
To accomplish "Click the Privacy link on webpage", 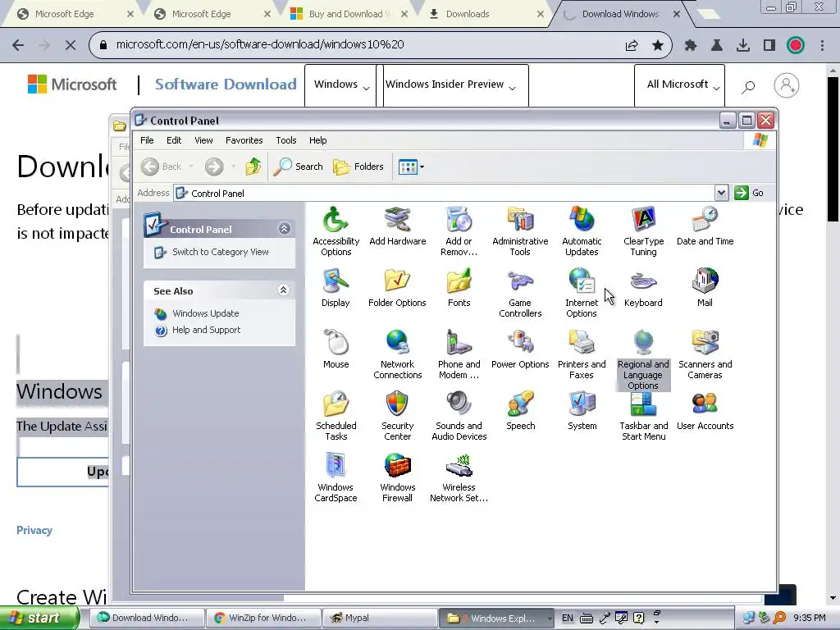I will coord(34,530).
